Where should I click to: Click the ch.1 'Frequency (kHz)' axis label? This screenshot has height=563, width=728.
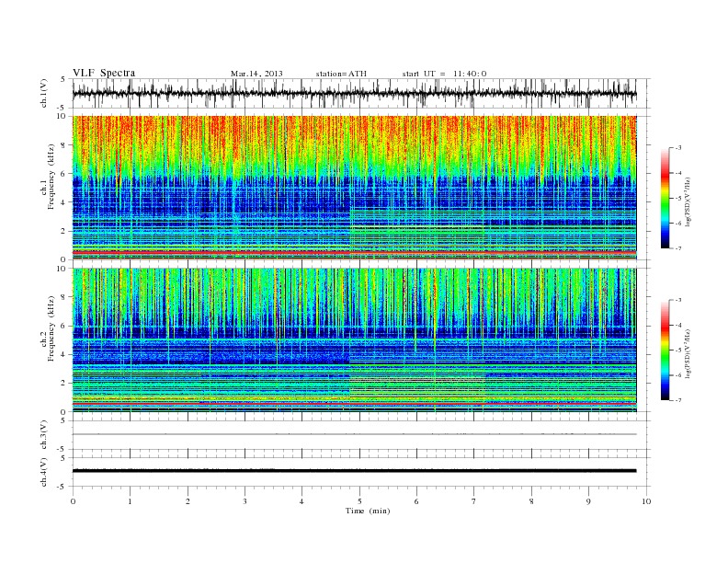tap(51, 176)
